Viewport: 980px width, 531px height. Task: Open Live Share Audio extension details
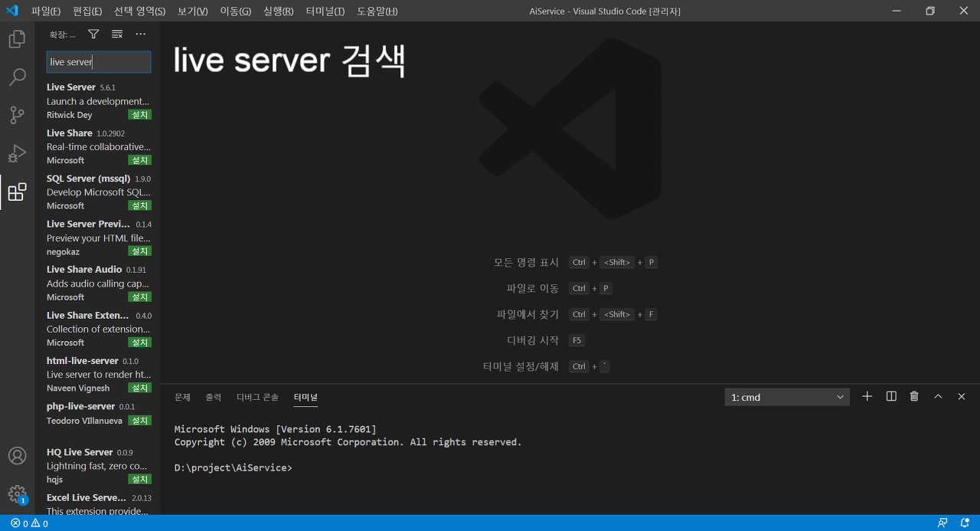[x=97, y=283]
